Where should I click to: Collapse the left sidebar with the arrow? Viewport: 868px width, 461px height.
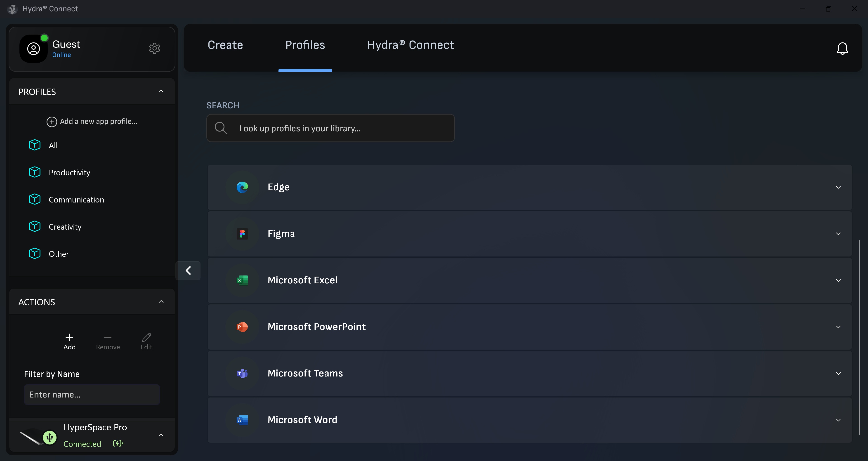tap(188, 270)
